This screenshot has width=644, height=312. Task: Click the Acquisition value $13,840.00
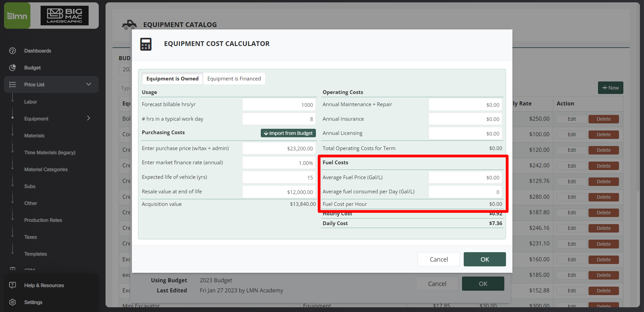click(303, 204)
